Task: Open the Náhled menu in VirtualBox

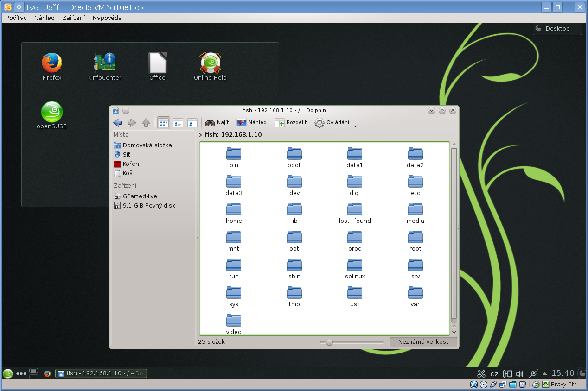Action: click(45, 18)
